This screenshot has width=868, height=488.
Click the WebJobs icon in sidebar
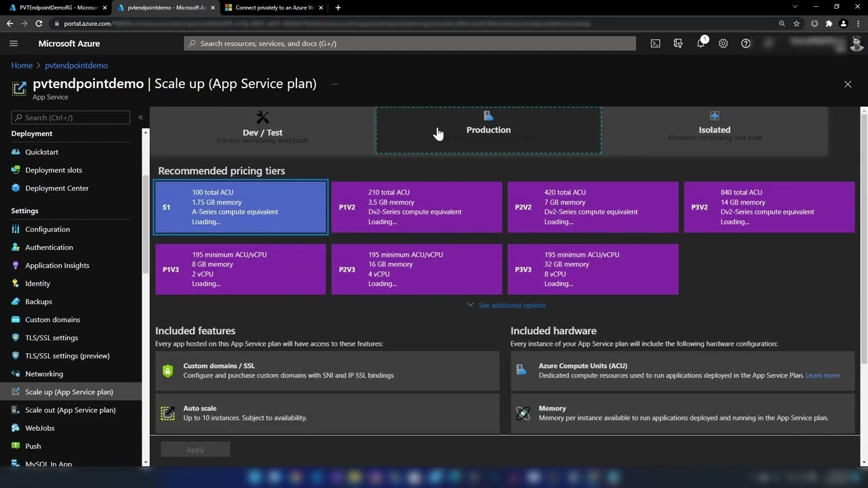(x=16, y=428)
